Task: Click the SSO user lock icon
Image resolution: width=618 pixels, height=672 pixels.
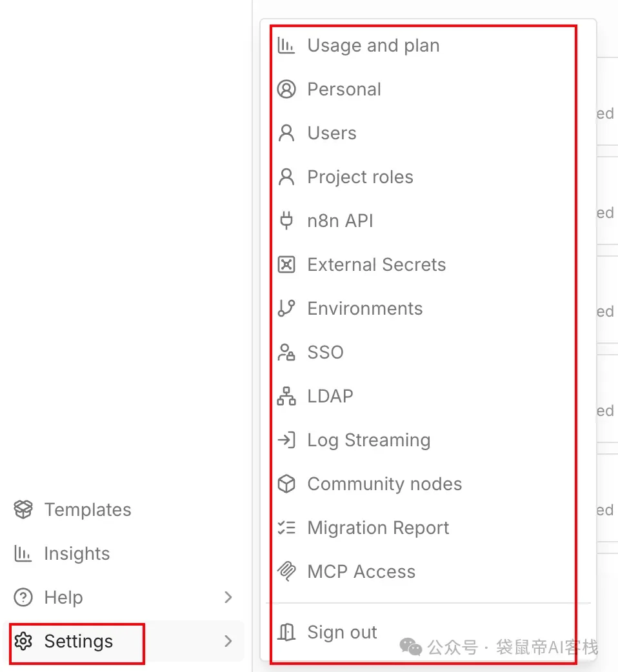Action: point(286,353)
